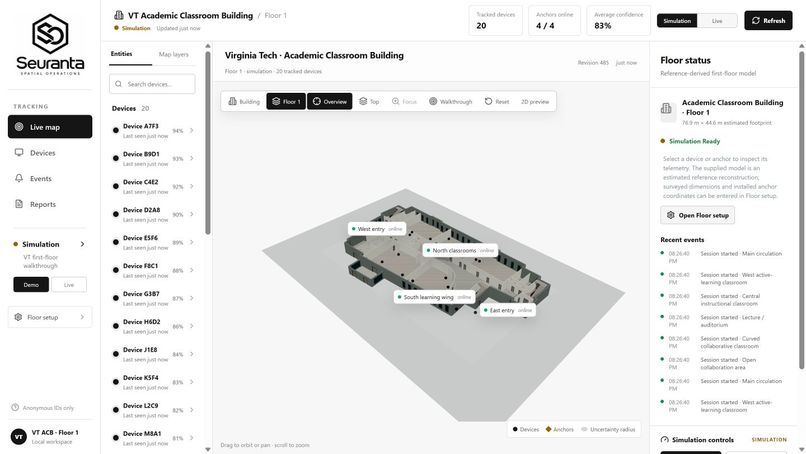Select the Live mode button in sidebar
806x454 pixels.
pyautogui.click(x=69, y=285)
